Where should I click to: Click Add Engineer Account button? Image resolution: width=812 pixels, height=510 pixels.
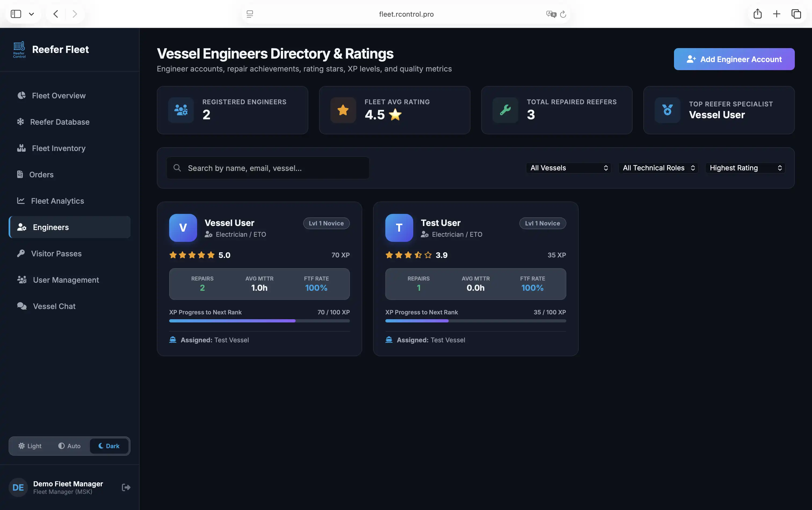[734, 59]
